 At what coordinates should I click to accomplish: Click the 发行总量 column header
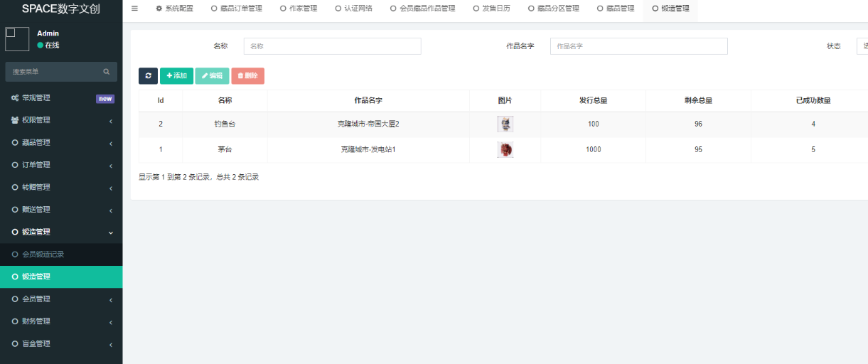pyautogui.click(x=593, y=101)
